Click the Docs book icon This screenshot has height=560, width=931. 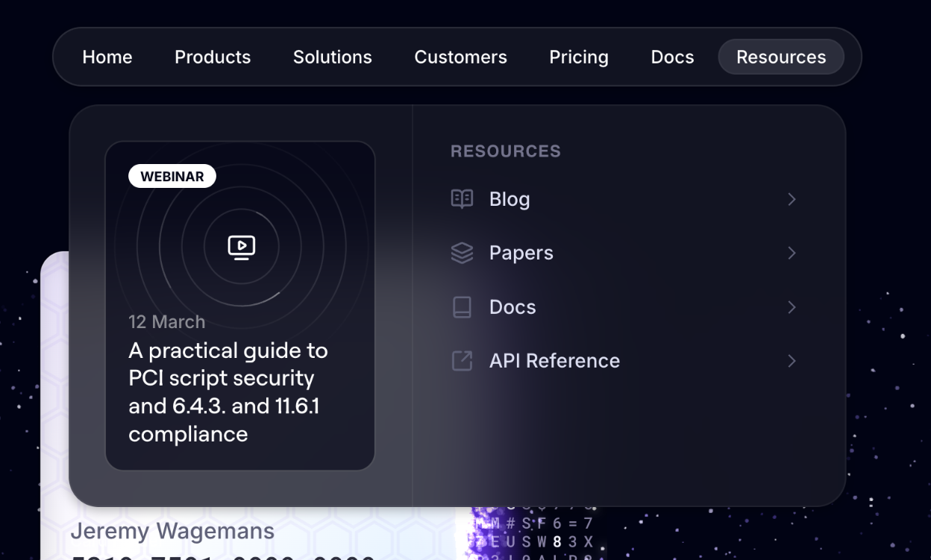click(x=462, y=307)
